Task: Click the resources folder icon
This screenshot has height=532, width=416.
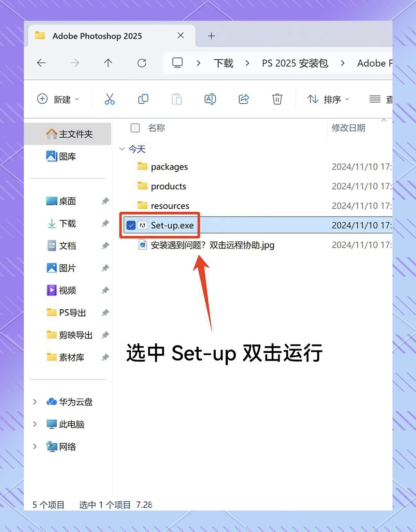Action: coord(142,205)
